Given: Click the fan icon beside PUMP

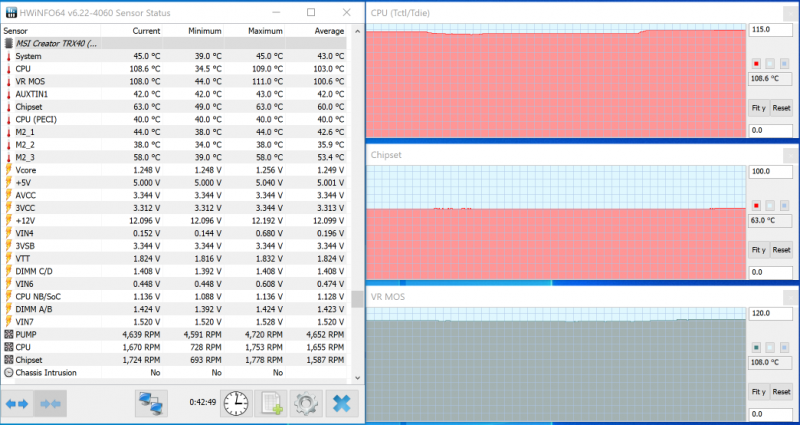Looking at the screenshot, I should pos(8,334).
